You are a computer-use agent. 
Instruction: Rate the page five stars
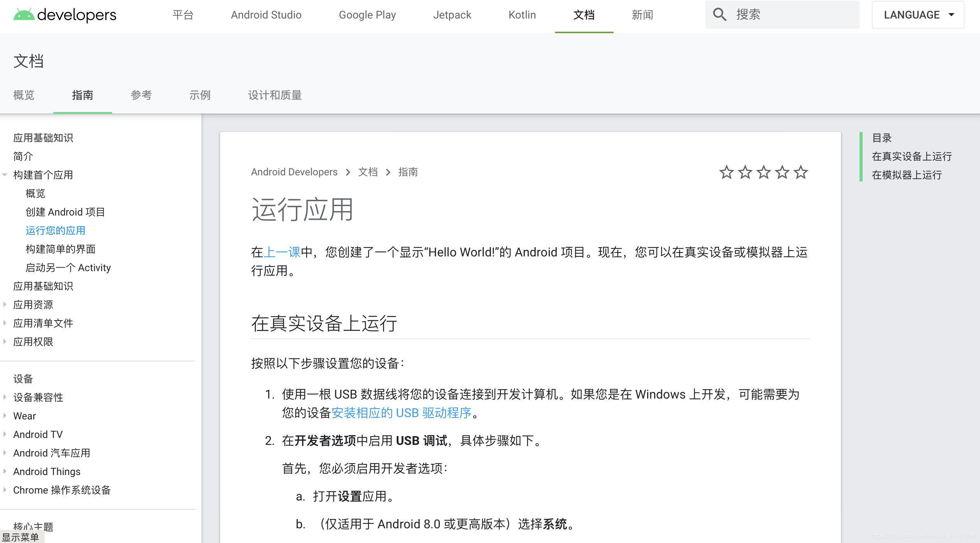tap(800, 172)
